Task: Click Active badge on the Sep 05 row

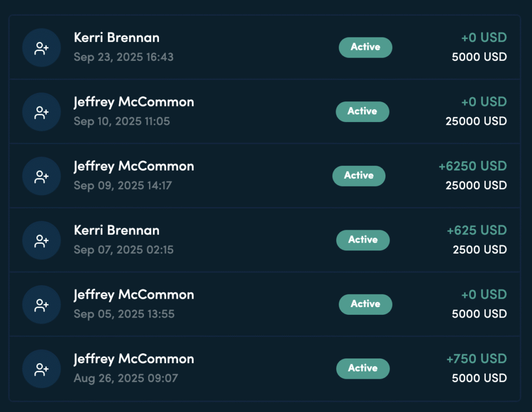Action: click(x=365, y=304)
